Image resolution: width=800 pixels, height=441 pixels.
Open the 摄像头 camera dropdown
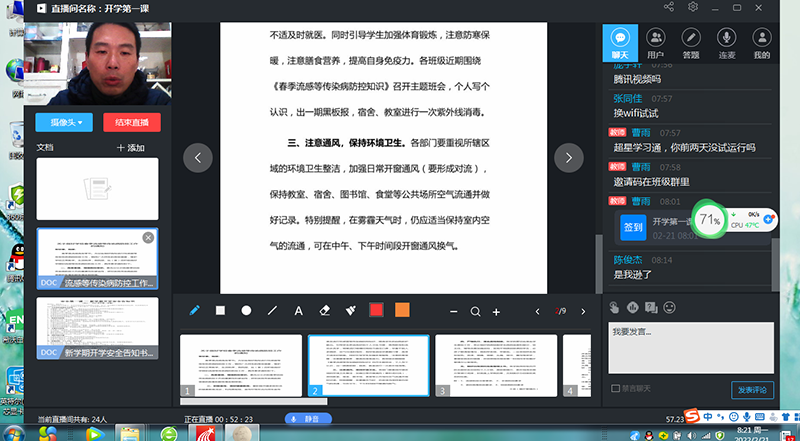[65, 122]
